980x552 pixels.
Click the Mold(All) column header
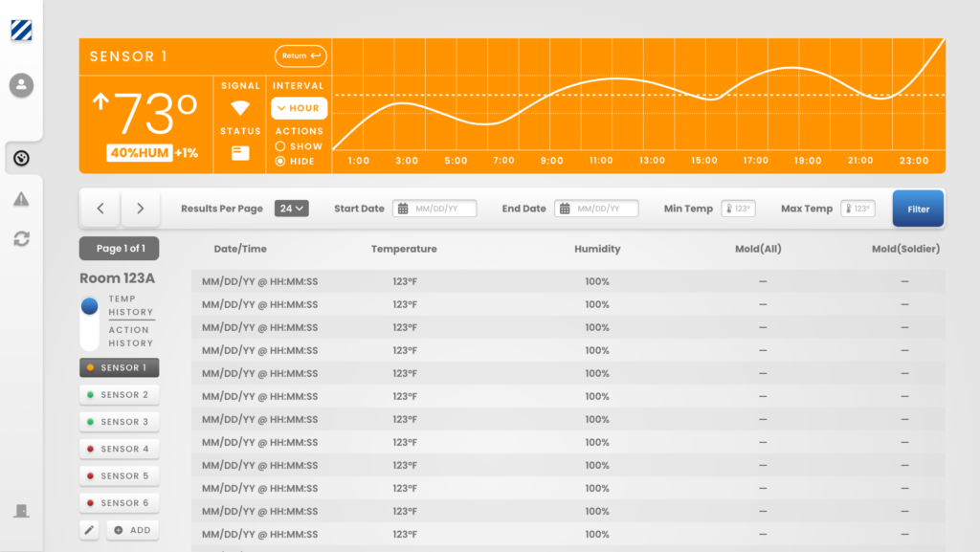pyautogui.click(x=758, y=249)
